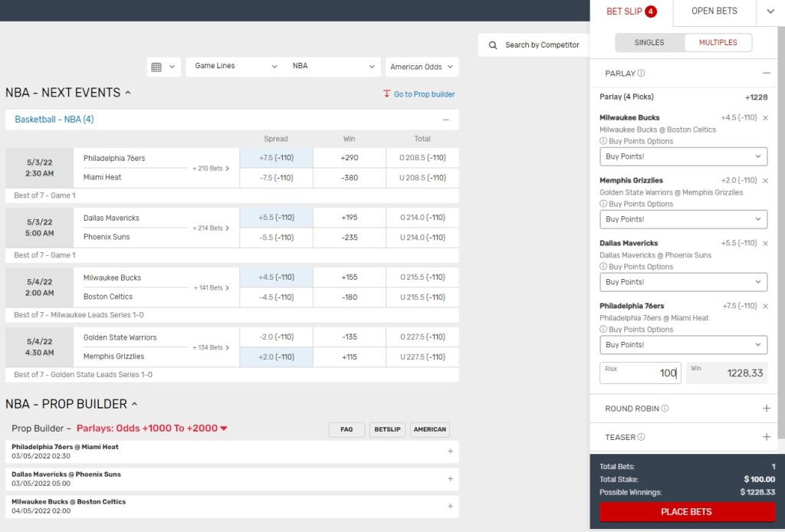This screenshot has height=532, width=785.
Task: Remove Milwaukee Bucks pick from bet slip
Action: pyautogui.click(x=765, y=118)
